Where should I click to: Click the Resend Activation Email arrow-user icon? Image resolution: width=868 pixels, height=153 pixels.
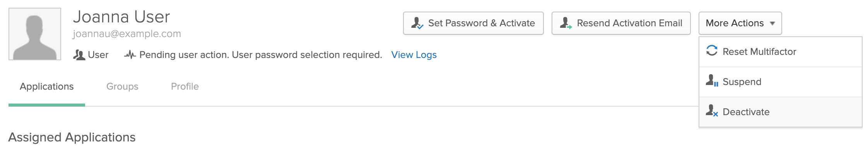[566, 23]
